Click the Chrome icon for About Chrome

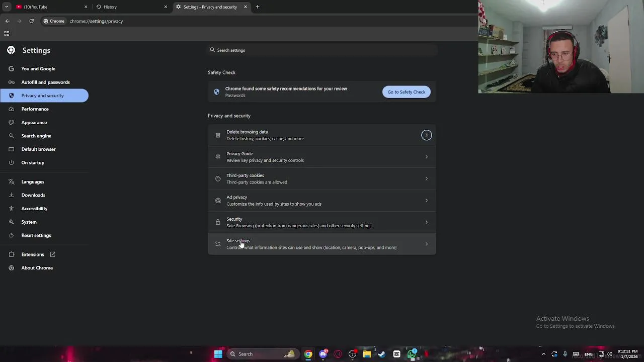pyautogui.click(x=11, y=268)
